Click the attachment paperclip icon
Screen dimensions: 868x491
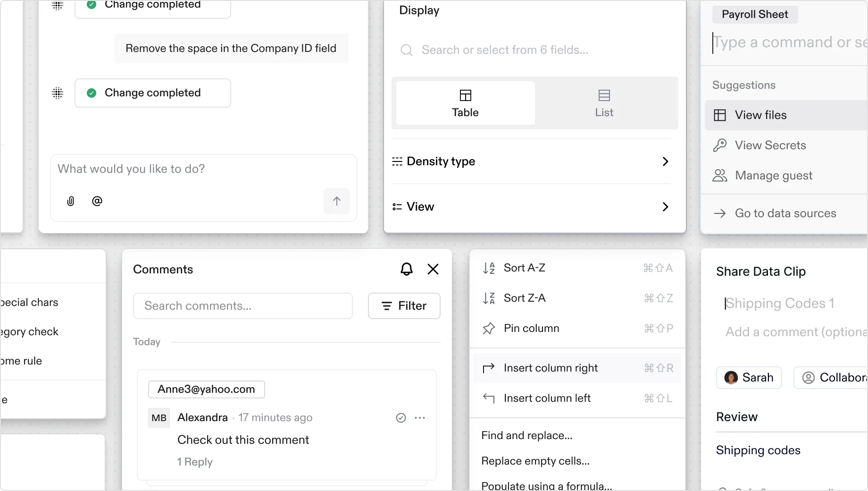pyautogui.click(x=70, y=202)
